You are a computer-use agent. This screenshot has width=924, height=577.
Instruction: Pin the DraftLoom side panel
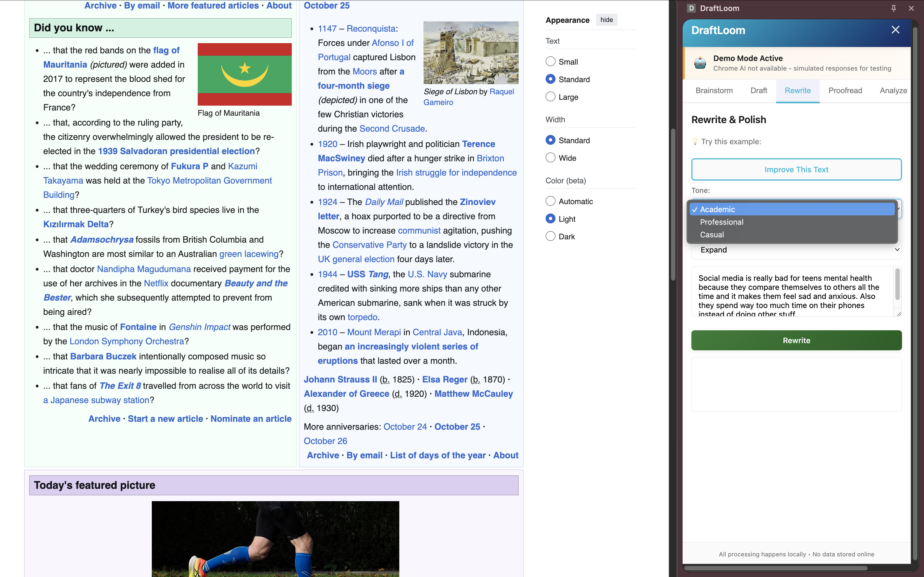point(893,8)
